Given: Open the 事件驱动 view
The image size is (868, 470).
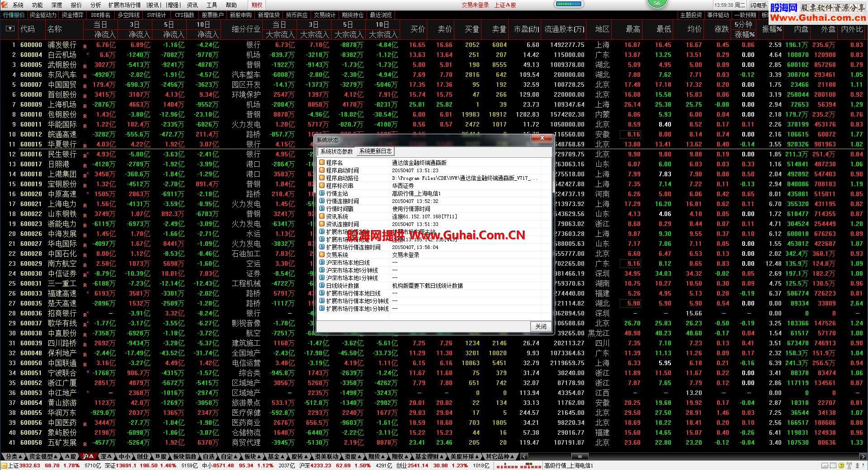Looking at the screenshot, I should pyautogui.click(x=718, y=15).
